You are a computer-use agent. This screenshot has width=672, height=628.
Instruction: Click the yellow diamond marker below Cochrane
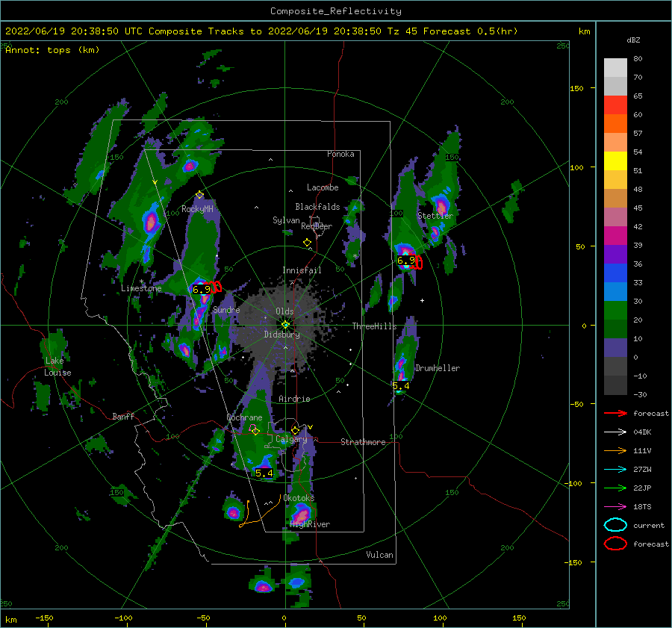coord(255,432)
